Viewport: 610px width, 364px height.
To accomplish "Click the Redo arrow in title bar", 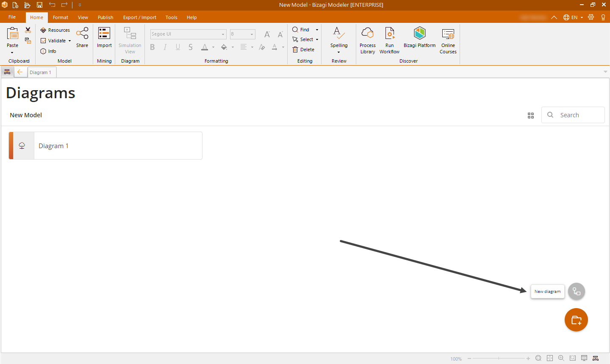I will [x=64, y=5].
